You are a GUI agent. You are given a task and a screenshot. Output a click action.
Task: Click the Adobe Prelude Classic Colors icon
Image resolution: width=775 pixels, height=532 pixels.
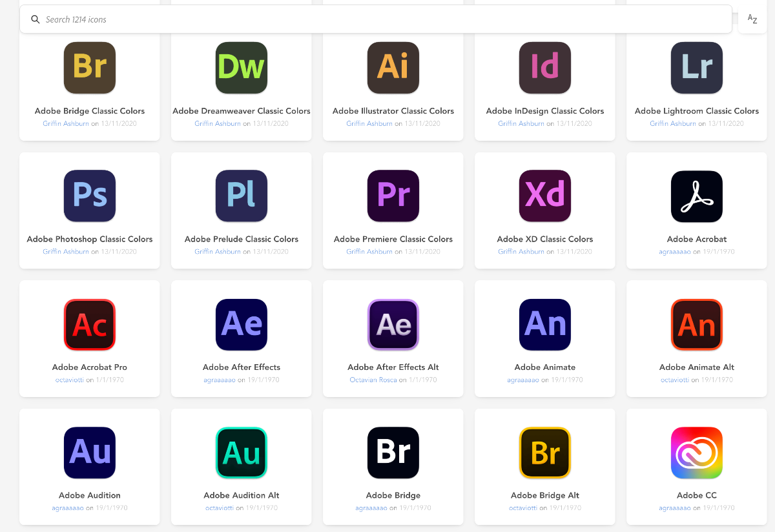coord(242,196)
